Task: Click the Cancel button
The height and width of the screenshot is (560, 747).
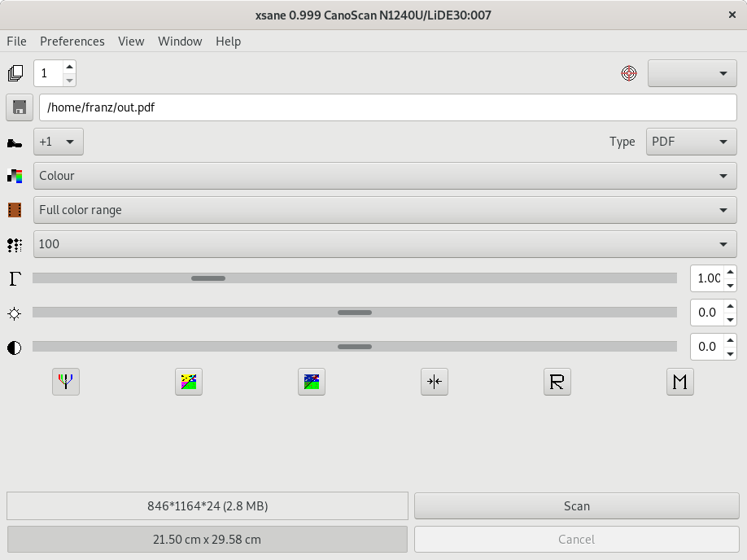Action: [576, 540]
